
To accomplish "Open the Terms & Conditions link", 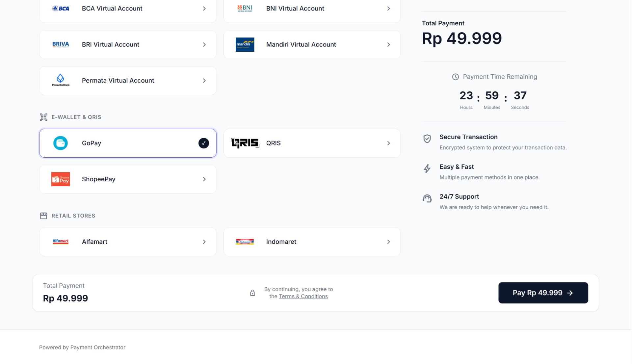I will [x=303, y=297].
